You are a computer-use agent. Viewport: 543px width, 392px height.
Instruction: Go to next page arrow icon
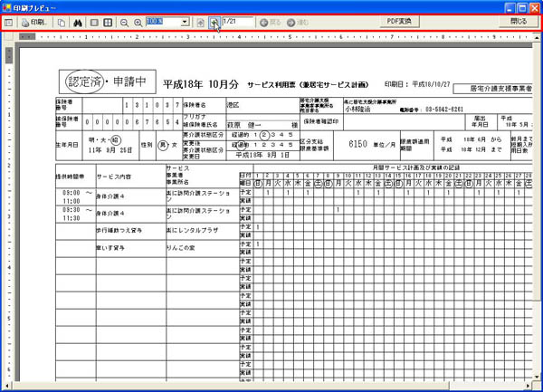[x=214, y=23]
